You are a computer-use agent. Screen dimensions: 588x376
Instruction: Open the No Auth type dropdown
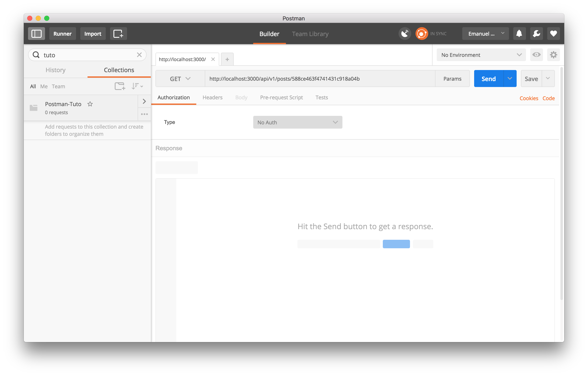click(x=297, y=122)
